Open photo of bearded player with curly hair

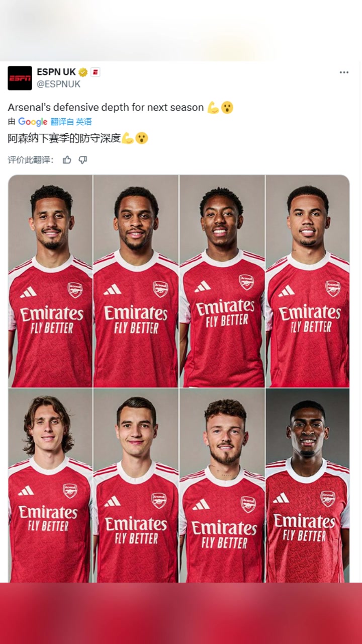click(222, 486)
